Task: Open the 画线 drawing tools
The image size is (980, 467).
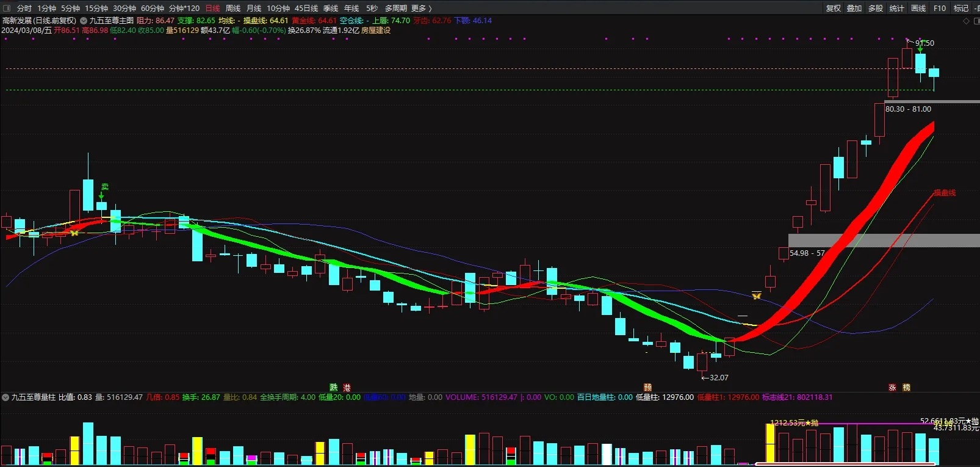Action: coord(918,8)
